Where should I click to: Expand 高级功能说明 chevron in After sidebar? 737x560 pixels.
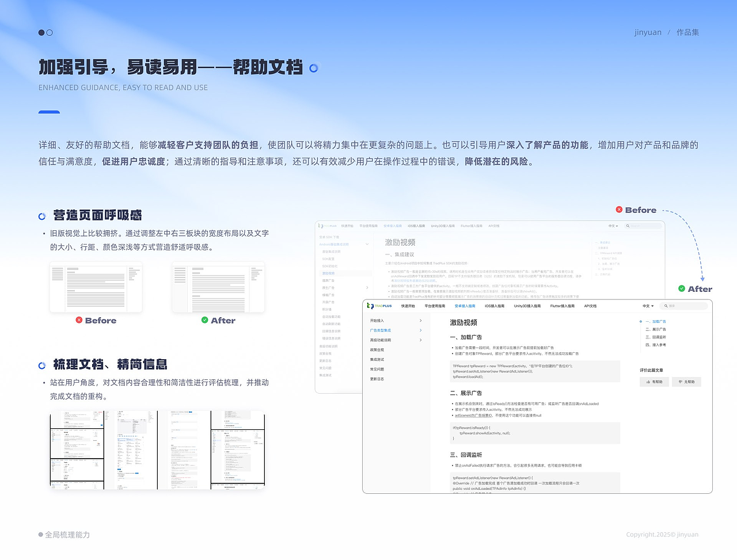(420, 340)
